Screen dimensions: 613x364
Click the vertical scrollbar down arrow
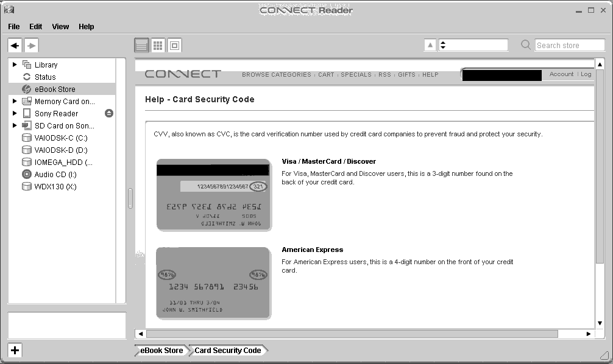point(600,323)
